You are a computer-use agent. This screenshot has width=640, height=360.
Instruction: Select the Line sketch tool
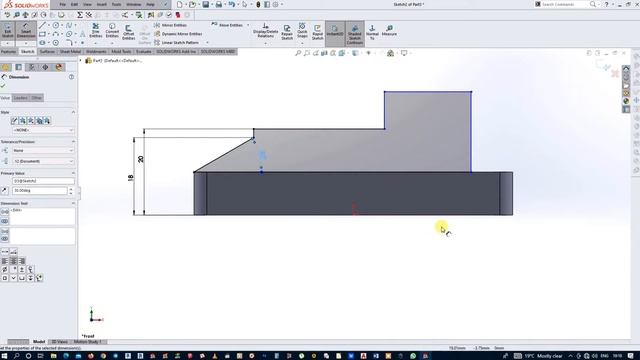(x=42, y=25)
